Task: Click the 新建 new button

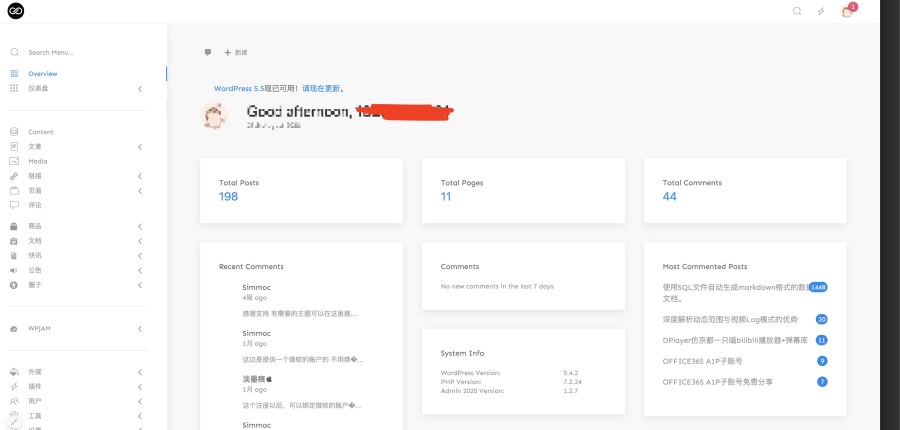Action: point(236,52)
